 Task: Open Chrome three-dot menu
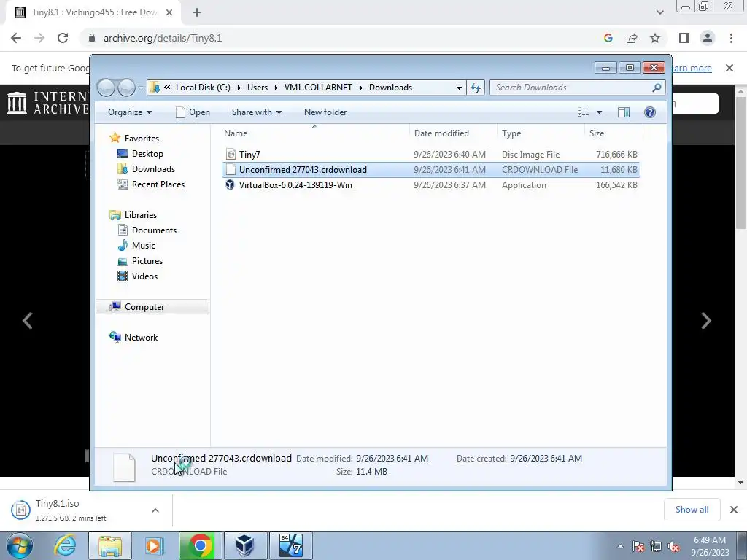pos(731,38)
